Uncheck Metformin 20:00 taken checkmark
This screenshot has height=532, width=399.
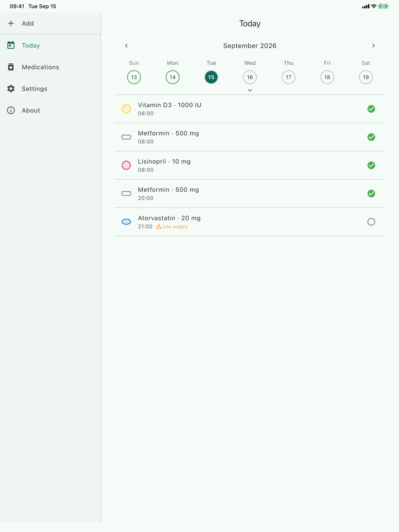tap(371, 194)
